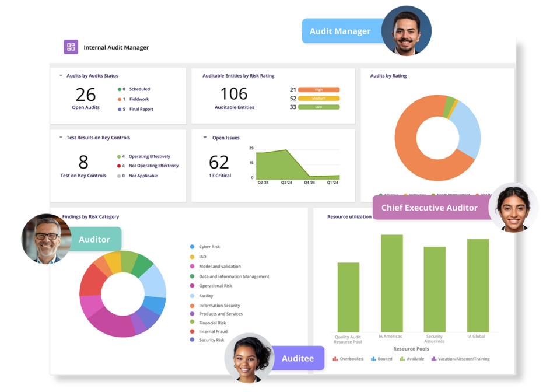Viewport: 560px width, 392px height.
Task: Open the Audit Manager persona portrait
Action: pyautogui.click(x=406, y=31)
